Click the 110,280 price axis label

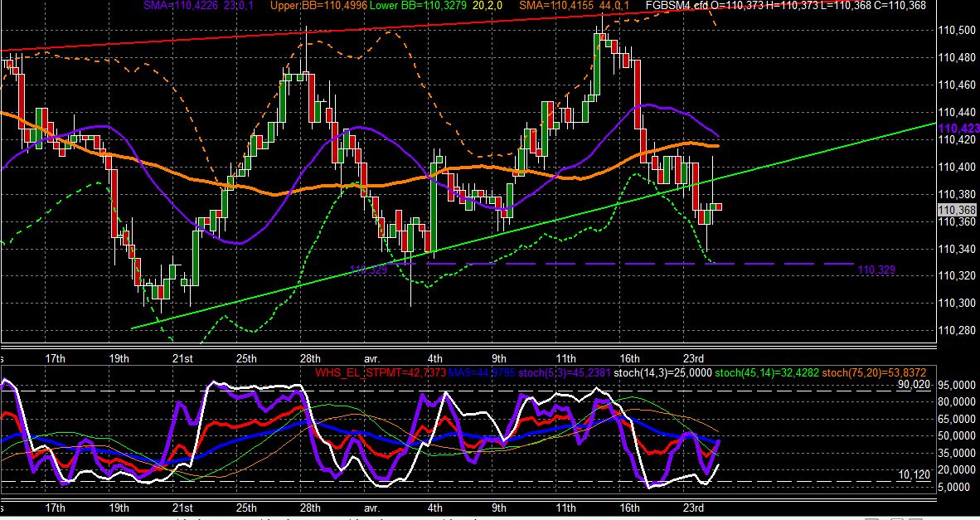click(956, 331)
